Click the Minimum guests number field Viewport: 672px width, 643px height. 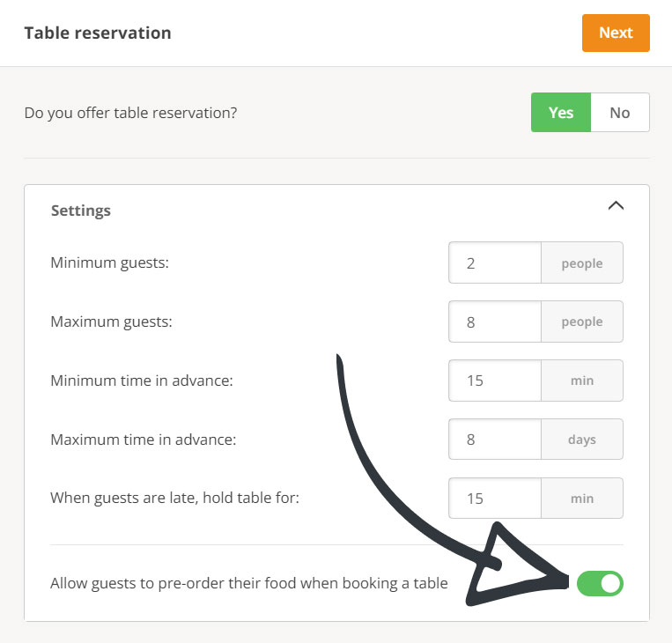tap(494, 263)
